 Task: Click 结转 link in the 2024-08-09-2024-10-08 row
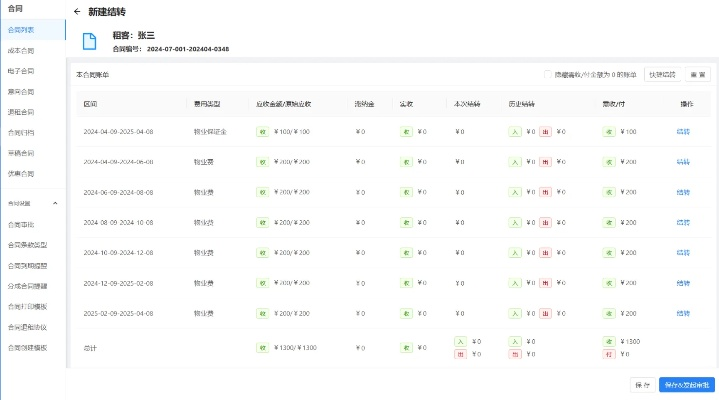[x=684, y=223]
